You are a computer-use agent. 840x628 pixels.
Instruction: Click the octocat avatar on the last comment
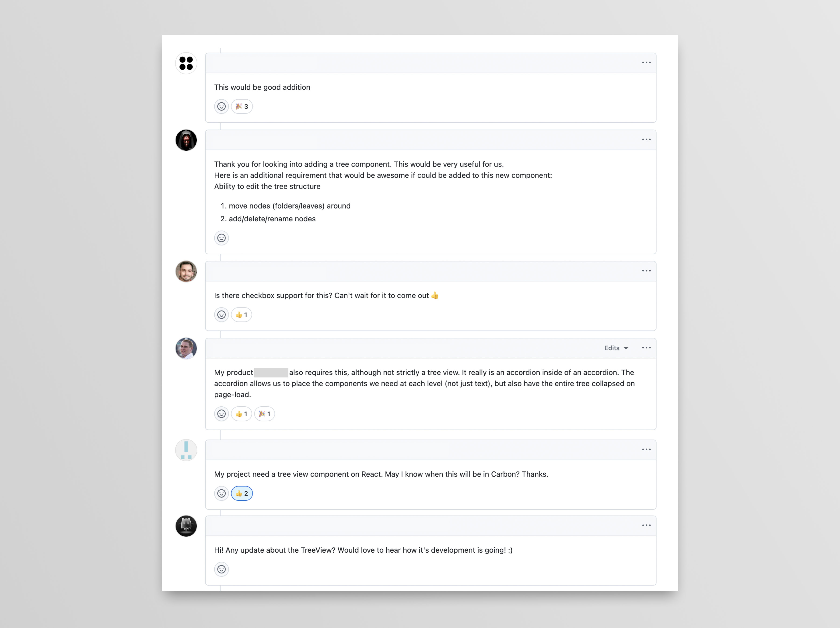(x=186, y=526)
